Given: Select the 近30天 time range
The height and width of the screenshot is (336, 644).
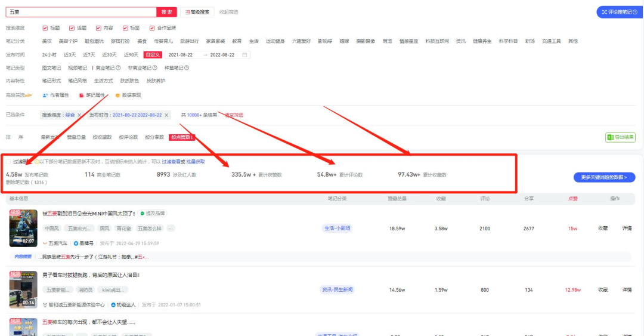Looking at the screenshot, I should [109, 55].
